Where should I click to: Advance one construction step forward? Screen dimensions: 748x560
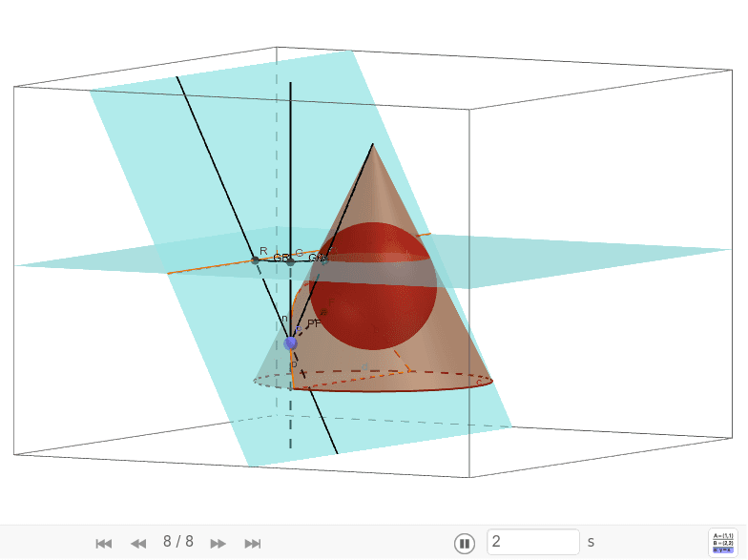[218, 544]
